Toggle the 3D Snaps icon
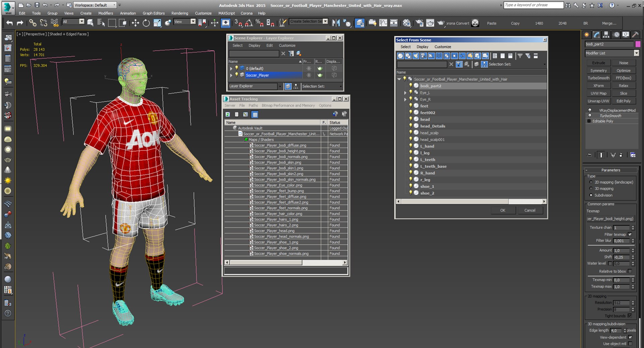 pyautogui.click(x=238, y=23)
